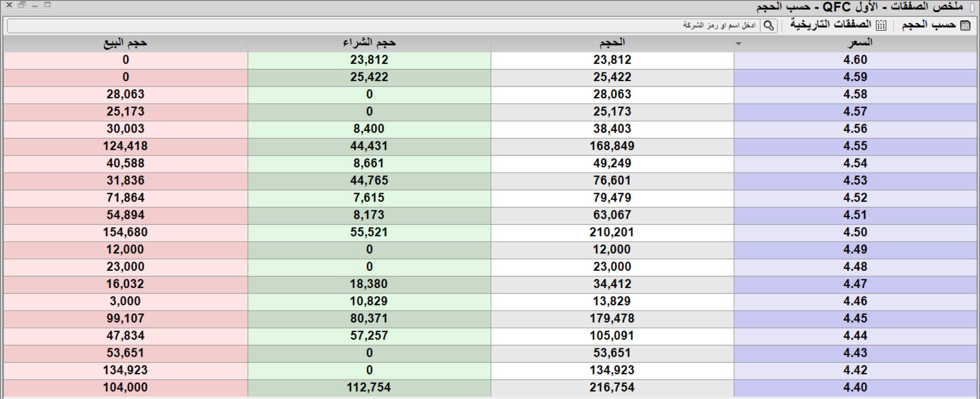Click volume value 63,067
This screenshot has width=980, height=399.
(612, 216)
